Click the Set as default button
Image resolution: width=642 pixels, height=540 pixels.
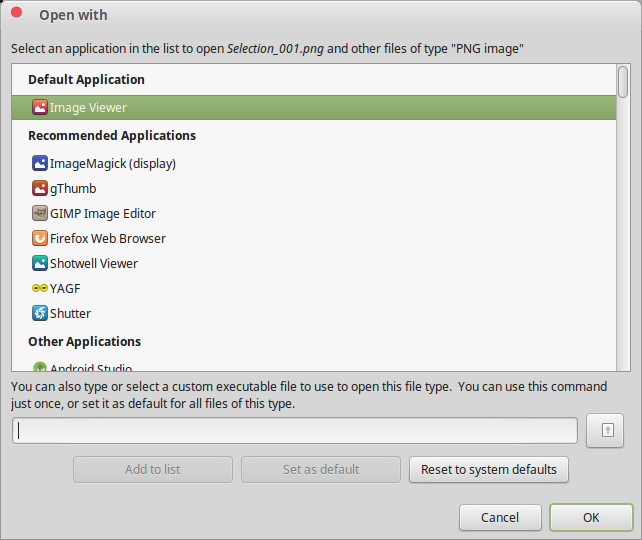click(x=321, y=470)
